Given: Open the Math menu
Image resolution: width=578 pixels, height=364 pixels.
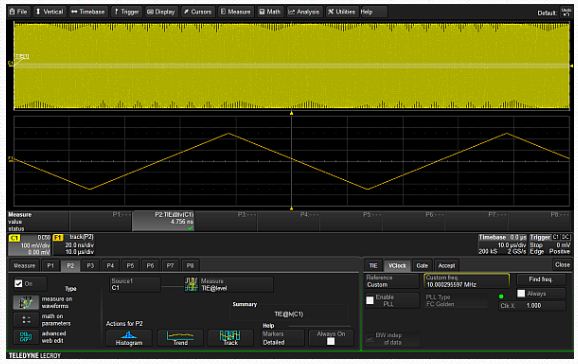Looking at the screenshot, I should (270, 12).
